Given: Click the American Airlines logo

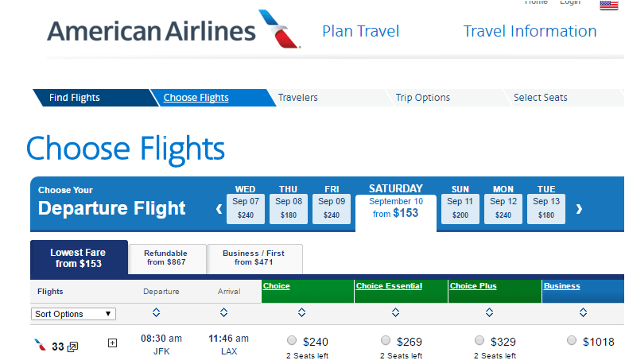Looking at the screenshot, I should pos(174,30).
